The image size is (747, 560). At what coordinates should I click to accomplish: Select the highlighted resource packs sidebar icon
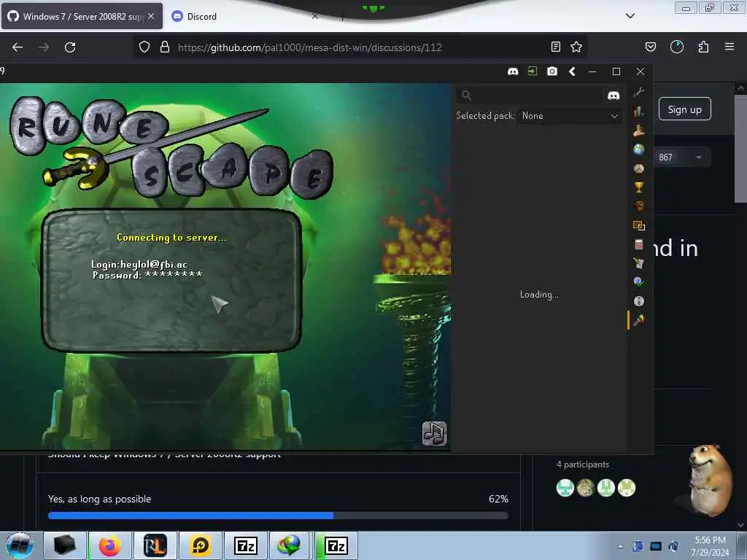point(639,320)
